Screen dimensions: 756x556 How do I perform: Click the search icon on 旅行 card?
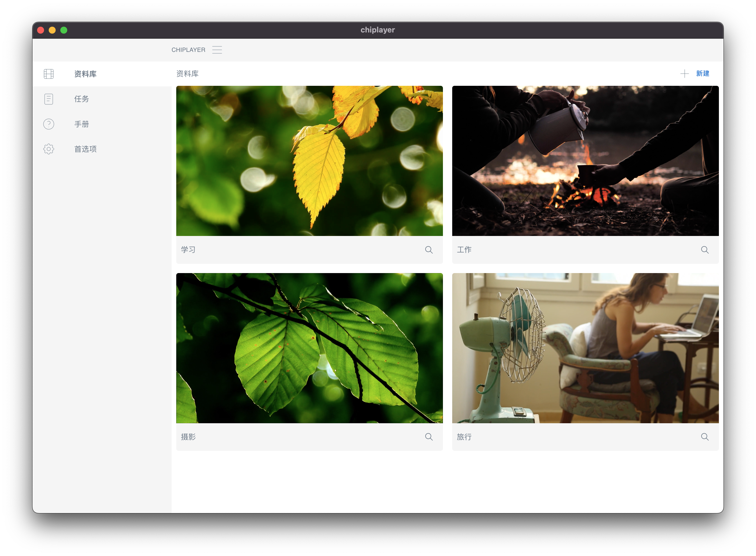click(705, 437)
